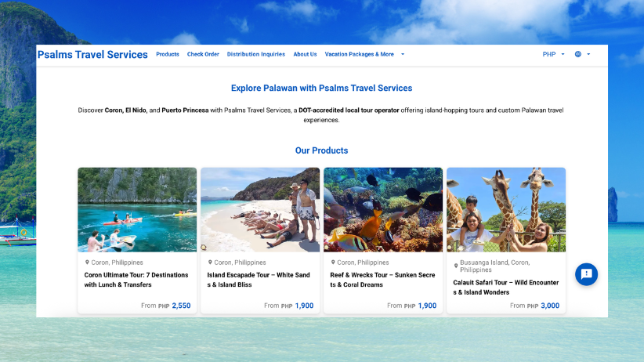The height and width of the screenshot is (362, 644).
Task: Click location pin beside Busuanga Island
Action: pyautogui.click(x=456, y=266)
